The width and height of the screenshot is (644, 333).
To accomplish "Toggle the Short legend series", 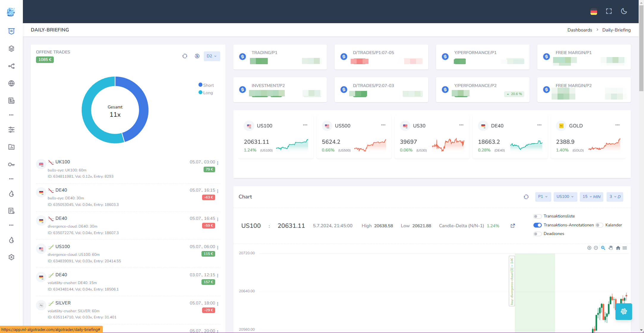I will point(206,85).
